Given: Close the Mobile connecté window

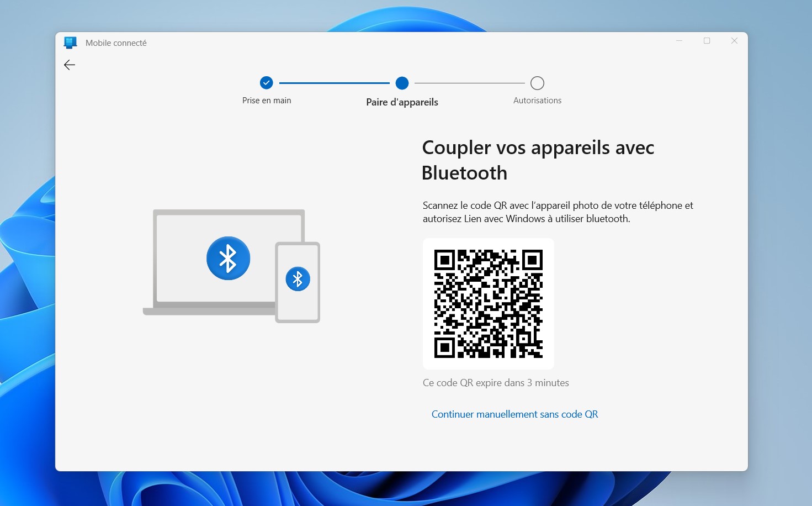Looking at the screenshot, I should click(x=734, y=41).
